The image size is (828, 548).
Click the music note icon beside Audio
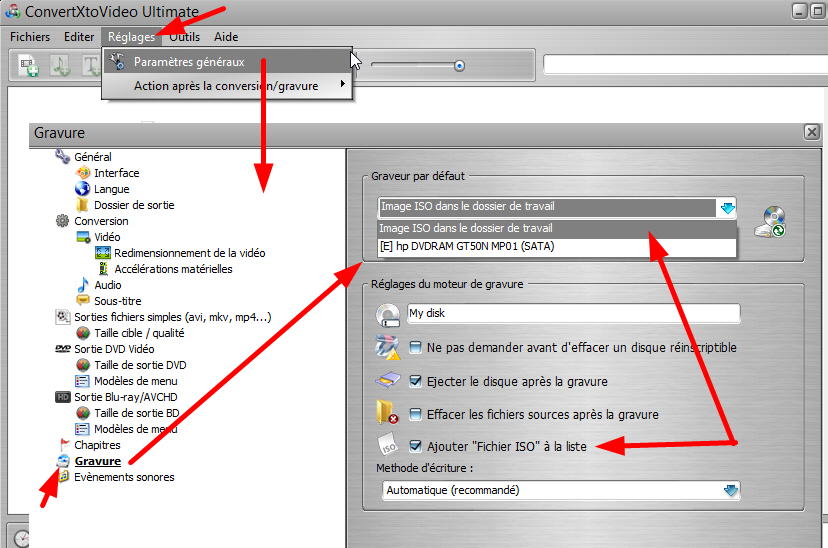click(x=83, y=285)
